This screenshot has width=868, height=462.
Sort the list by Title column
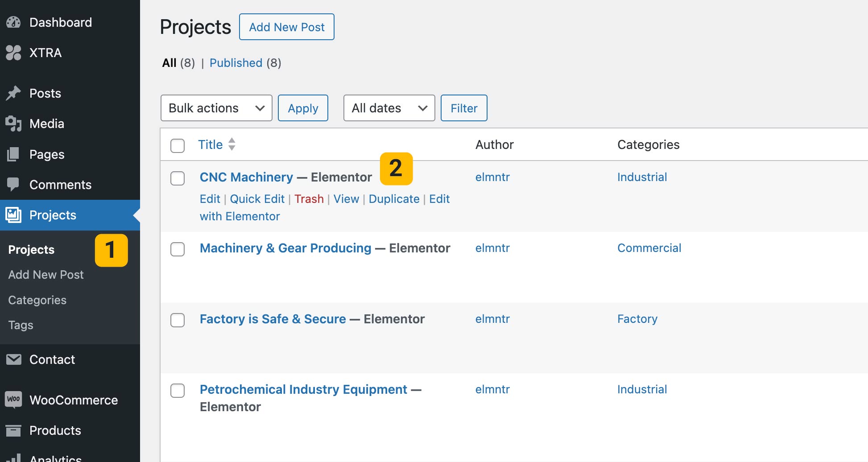[211, 144]
